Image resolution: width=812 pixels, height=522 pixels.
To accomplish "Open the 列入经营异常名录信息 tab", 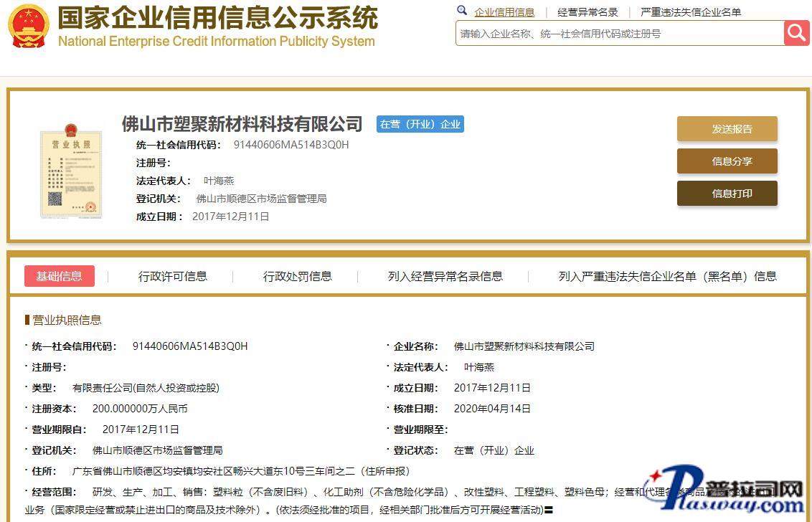I will [445, 276].
